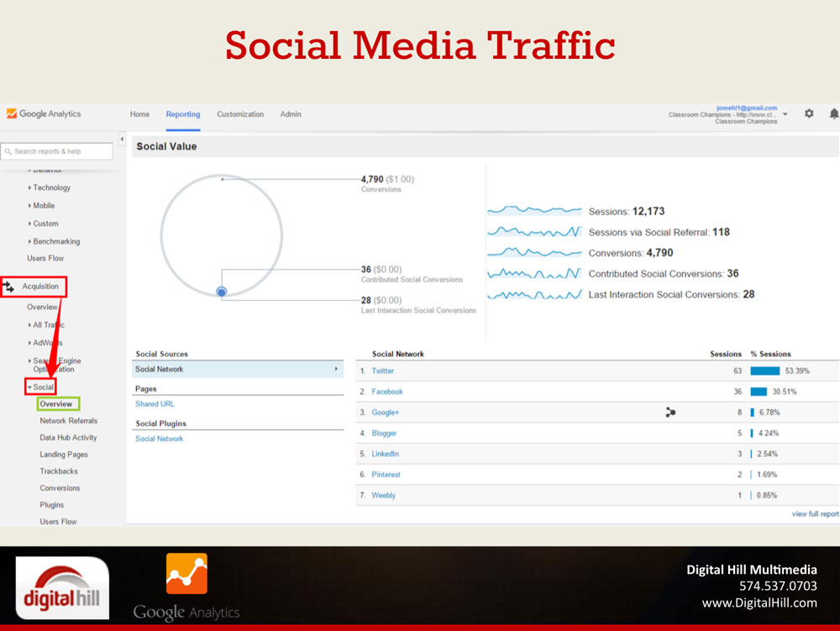
Task: Switch to the Reporting tab
Action: (x=183, y=114)
